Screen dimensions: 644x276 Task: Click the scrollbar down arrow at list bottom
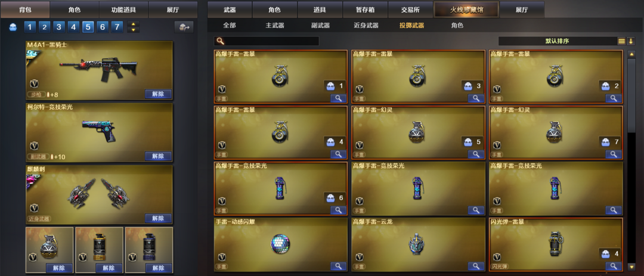(x=631, y=266)
